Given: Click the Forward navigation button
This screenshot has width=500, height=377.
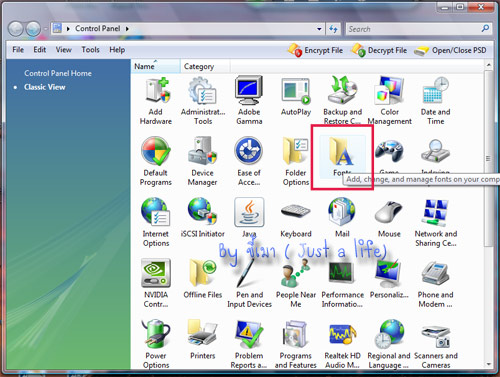Looking at the screenshot, I should click(33, 29).
